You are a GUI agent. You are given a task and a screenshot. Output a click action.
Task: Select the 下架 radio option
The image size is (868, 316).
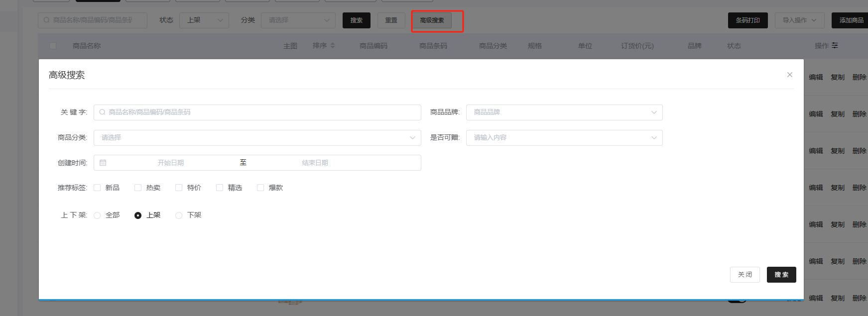179,215
